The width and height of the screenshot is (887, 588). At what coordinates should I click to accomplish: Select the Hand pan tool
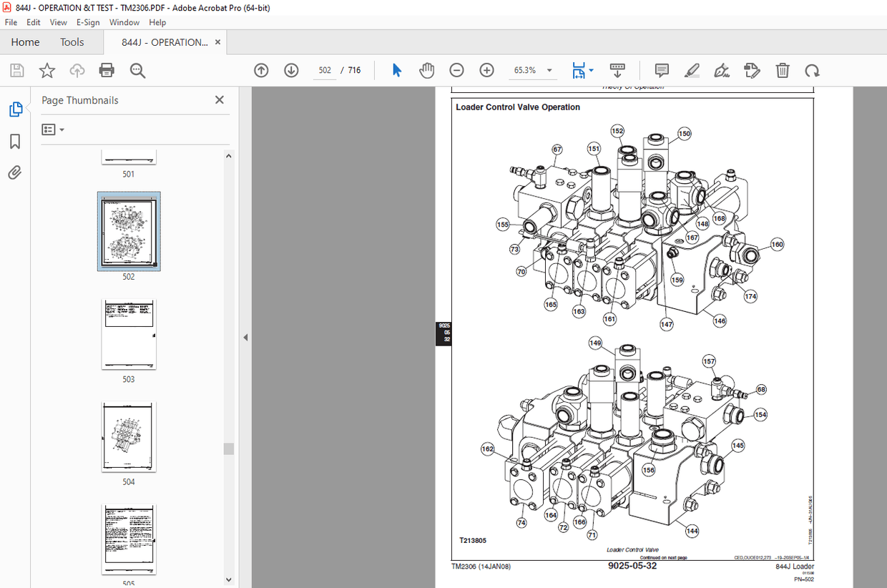pyautogui.click(x=426, y=70)
